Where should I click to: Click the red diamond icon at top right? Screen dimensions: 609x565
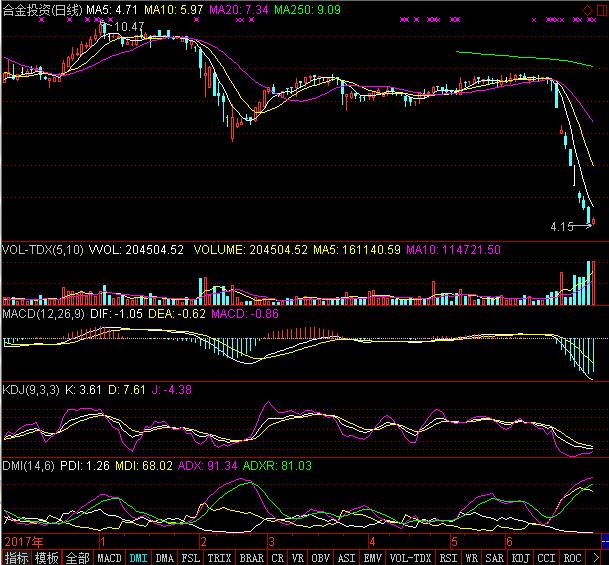(x=588, y=10)
